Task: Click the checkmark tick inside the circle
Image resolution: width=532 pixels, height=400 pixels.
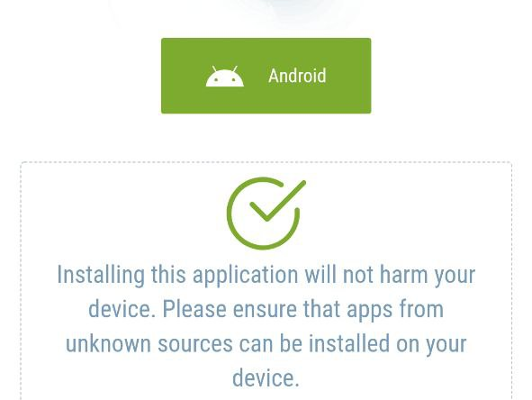Action: pyautogui.click(x=277, y=201)
